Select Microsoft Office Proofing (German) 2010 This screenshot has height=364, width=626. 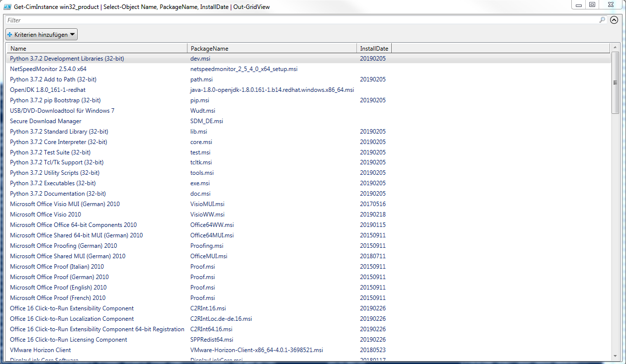click(x=308, y=246)
